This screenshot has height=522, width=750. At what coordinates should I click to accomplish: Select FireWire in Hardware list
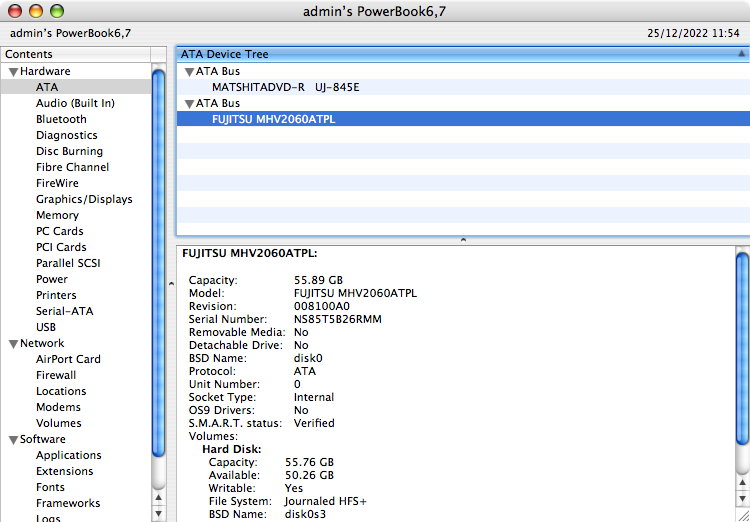point(57,183)
